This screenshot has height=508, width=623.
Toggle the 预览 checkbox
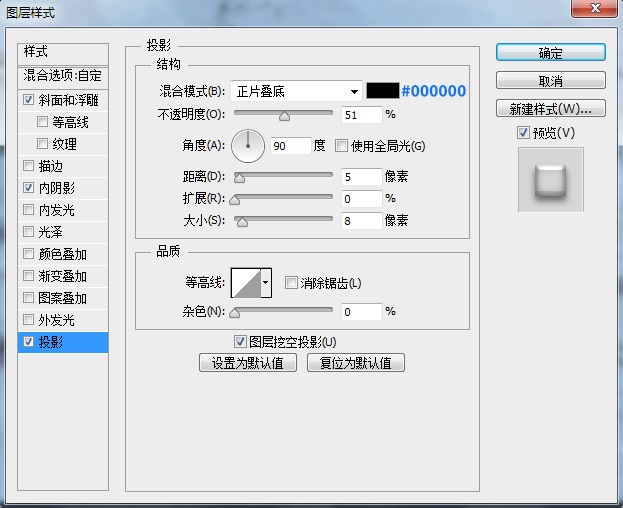(523, 132)
